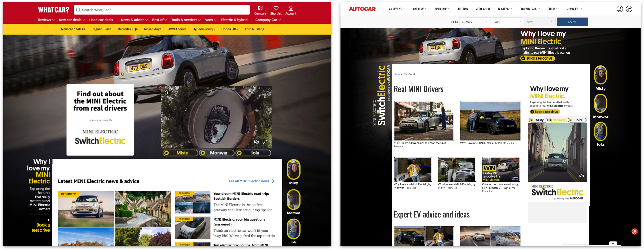Open the WIN VIP test drive competition thumbnail
This screenshot has width=644, height=250.
pyautogui.click(x=501, y=169)
